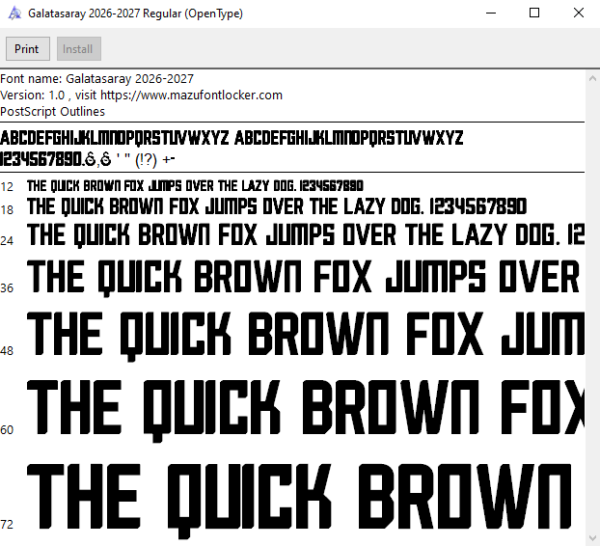The image size is (600, 546).
Task: Maximize the font viewer window
Action: coord(534,13)
